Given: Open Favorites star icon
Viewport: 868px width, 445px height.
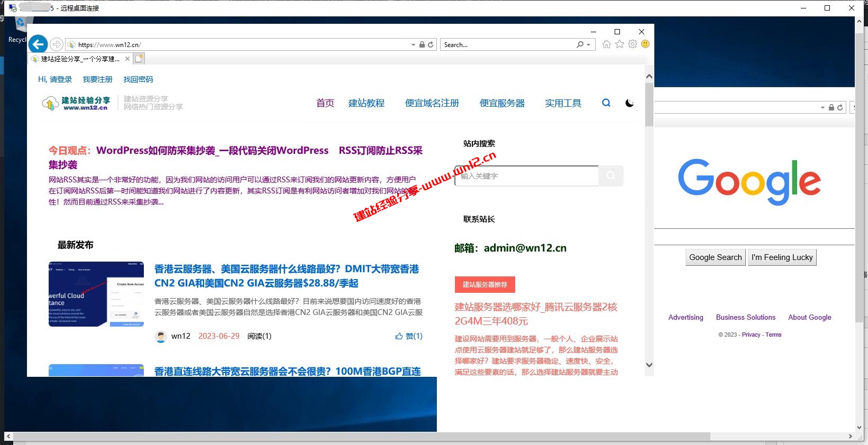Looking at the screenshot, I should coord(619,44).
